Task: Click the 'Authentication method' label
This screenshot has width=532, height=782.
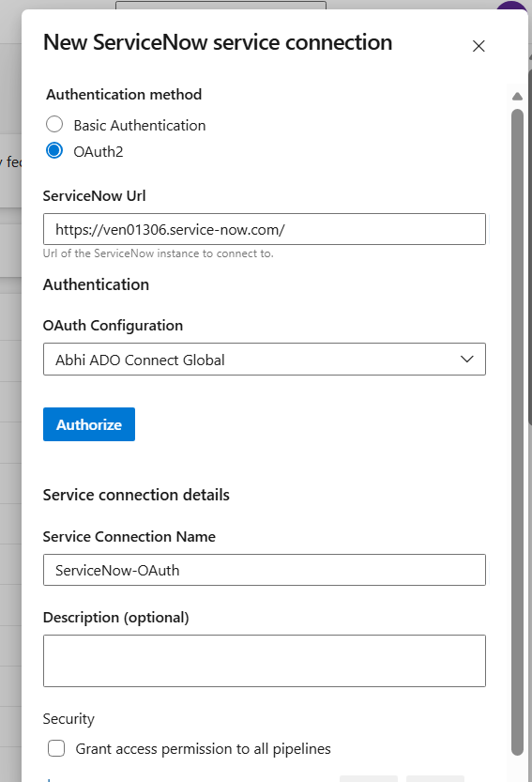Action: pyautogui.click(x=124, y=94)
